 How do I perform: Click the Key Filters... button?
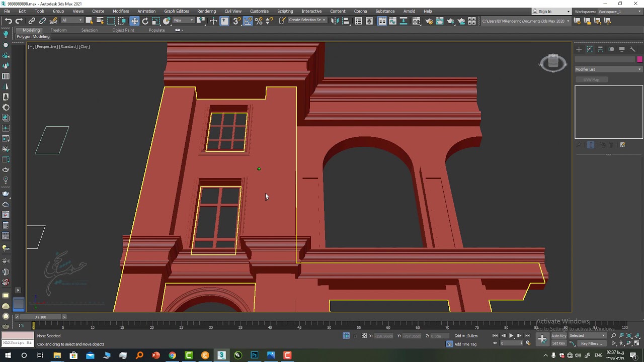tap(591, 343)
